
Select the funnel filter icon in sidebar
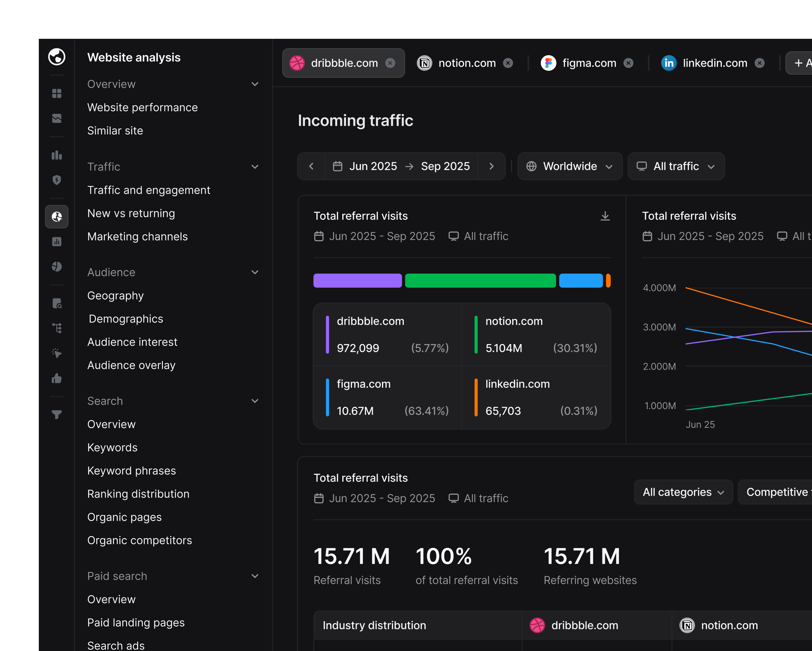(x=57, y=415)
